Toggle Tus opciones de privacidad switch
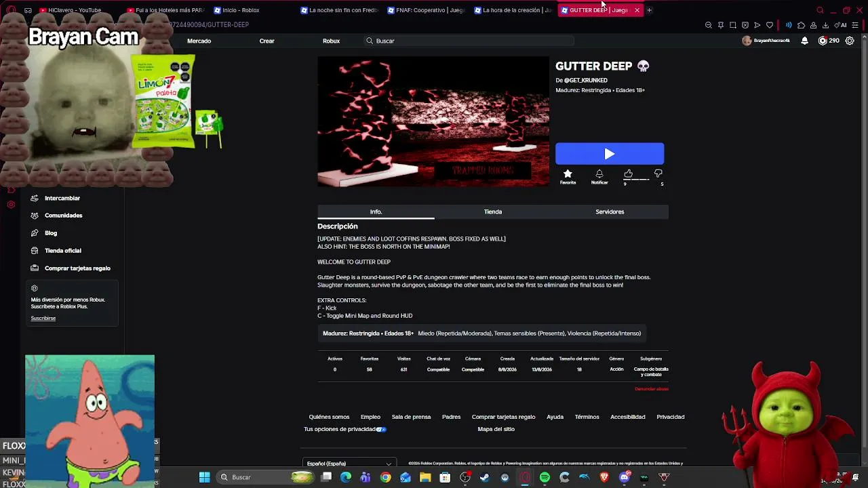This screenshot has height=488, width=868. tap(381, 429)
